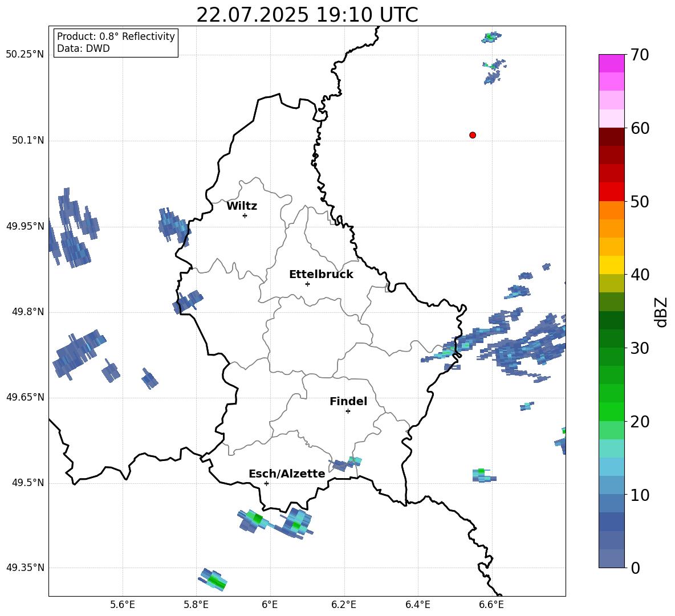Screen dimensions: 675x616
Task: Click the 50 colorbar tick label
Action: point(640,202)
